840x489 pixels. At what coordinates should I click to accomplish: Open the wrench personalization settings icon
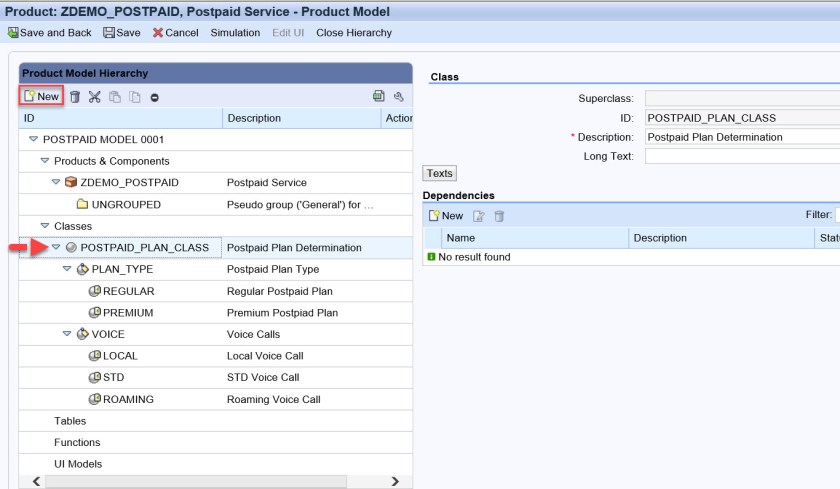(x=398, y=97)
